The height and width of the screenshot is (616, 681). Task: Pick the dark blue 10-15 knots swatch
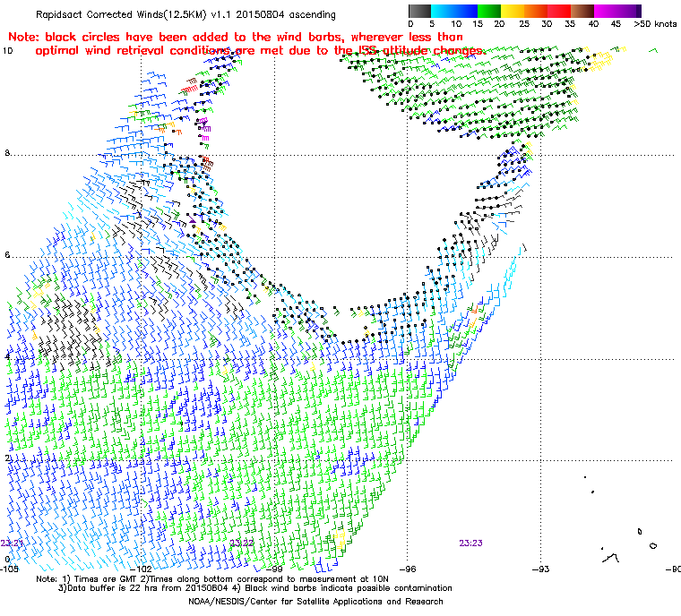tap(466, 11)
